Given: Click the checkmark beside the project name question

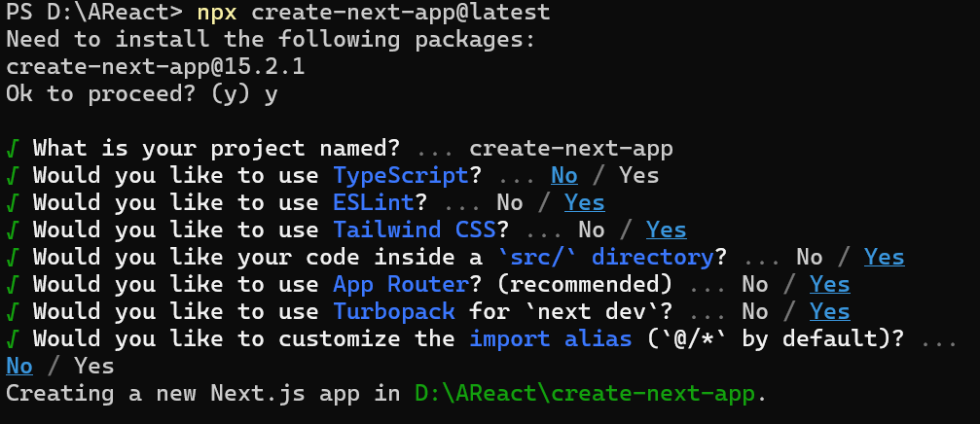Looking at the screenshot, I should pos(13,149).
